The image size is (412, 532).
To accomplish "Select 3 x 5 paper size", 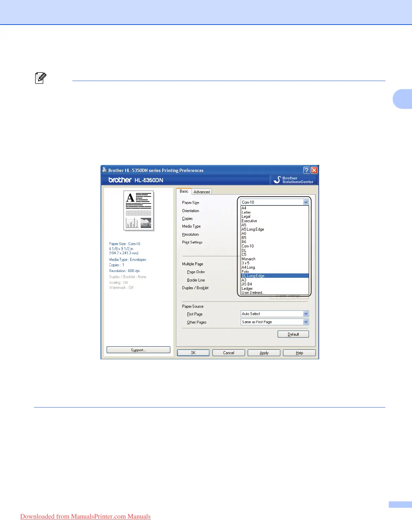I will (x=275, y=263).
